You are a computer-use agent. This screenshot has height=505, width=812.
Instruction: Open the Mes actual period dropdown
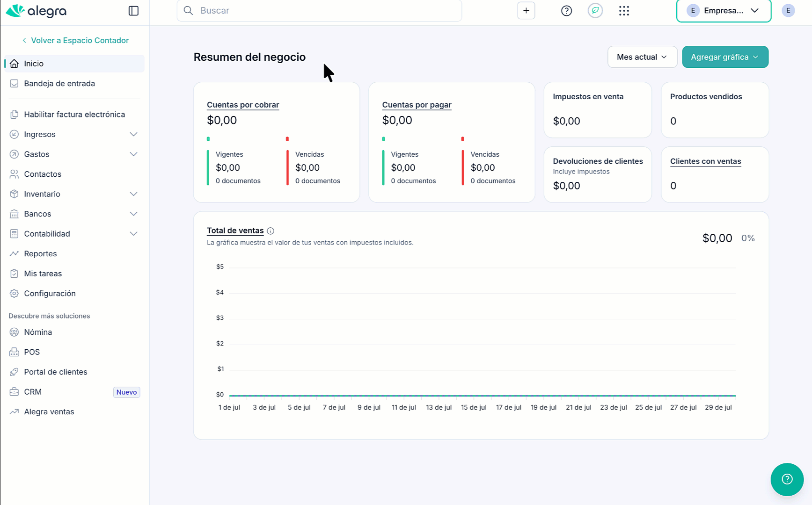point(642,57)
